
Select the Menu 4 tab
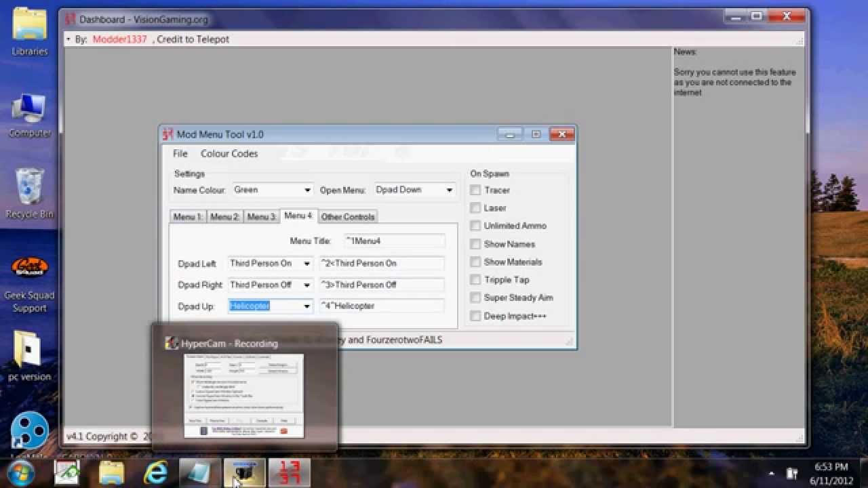click(298, 216)
